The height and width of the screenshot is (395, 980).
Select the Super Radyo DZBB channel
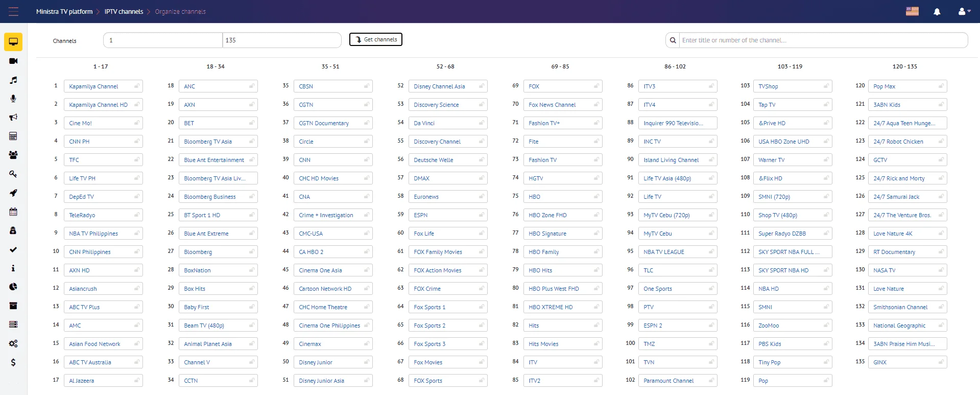coord(793,233)
